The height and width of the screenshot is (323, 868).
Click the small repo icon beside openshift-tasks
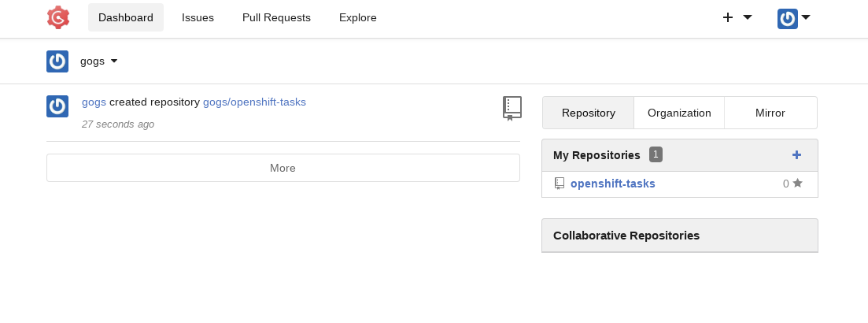[x=560, y=184]
